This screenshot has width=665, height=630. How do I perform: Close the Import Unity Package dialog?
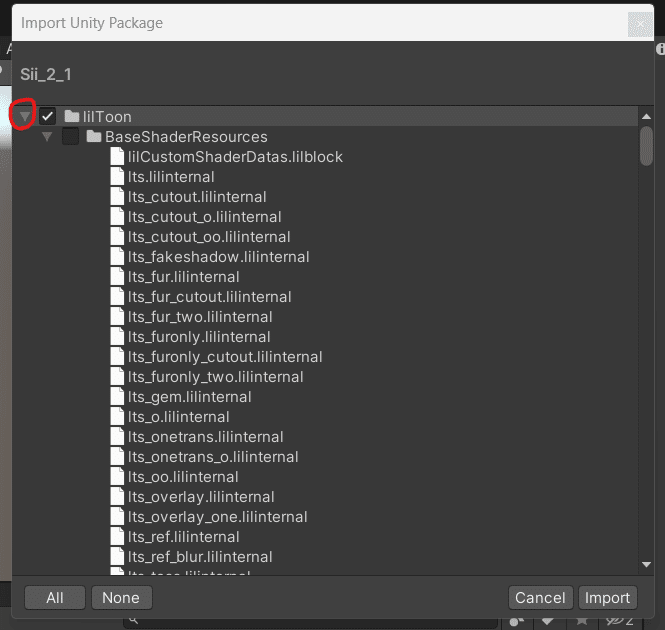[x=640, y=24]
